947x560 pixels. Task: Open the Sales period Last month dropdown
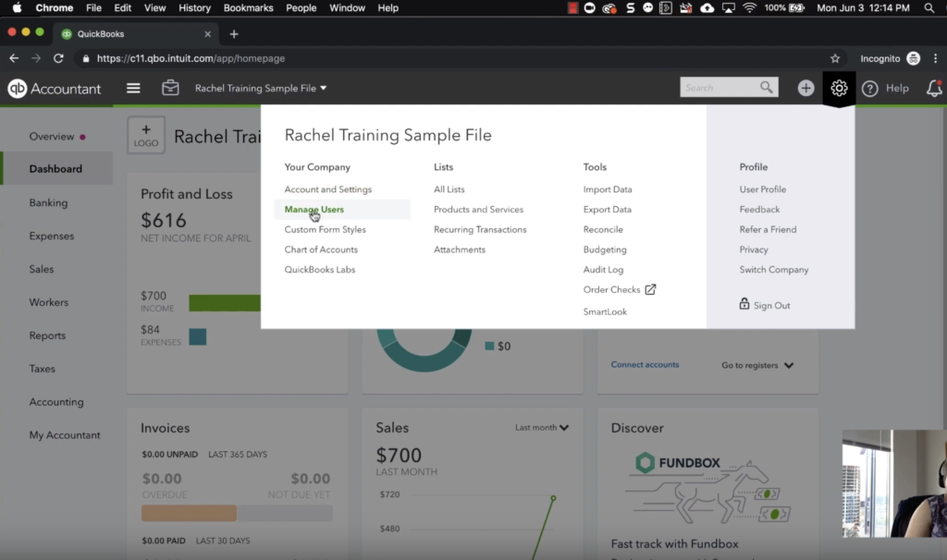click(542, 427)
